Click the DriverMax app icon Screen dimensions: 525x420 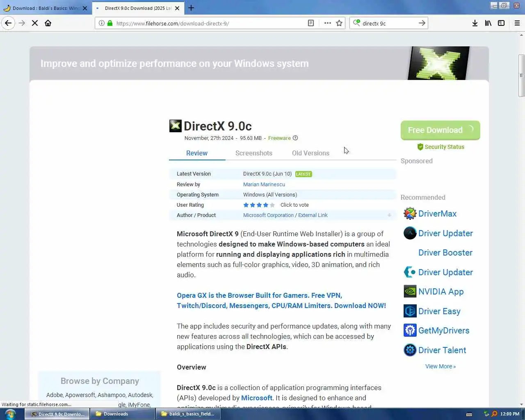410,214
